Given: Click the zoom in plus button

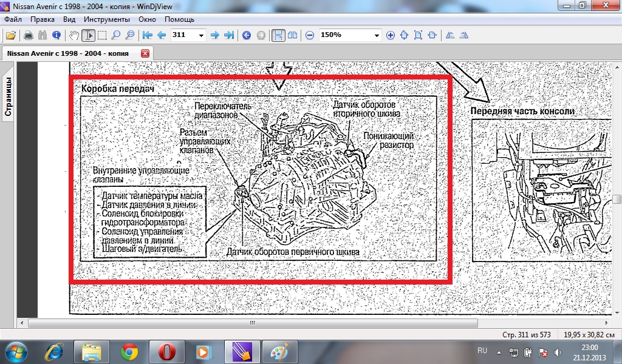Looking at the screenshot, I should (390, 35).
